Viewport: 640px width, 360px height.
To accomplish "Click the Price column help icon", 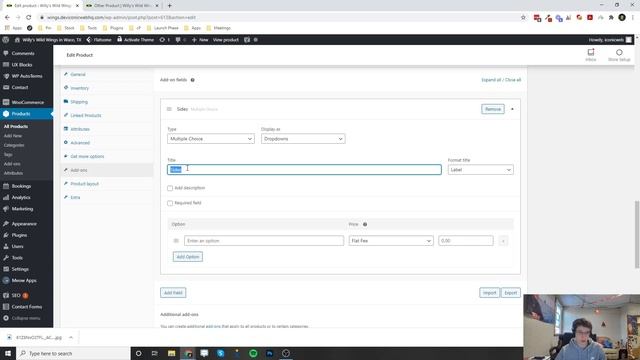I will [365, 224].
